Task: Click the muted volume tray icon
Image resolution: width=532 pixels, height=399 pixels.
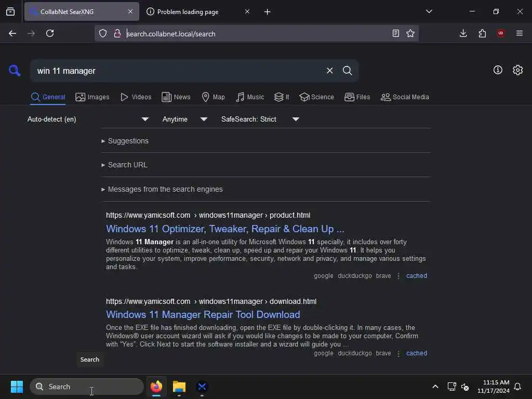Action: (465, 387)
